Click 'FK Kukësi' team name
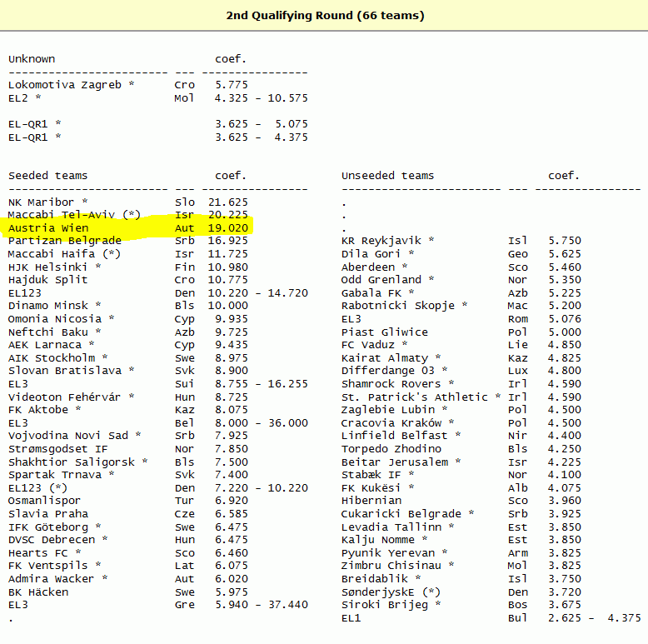Viewport: 648px width, 644px height. click(x=371, y=488)
